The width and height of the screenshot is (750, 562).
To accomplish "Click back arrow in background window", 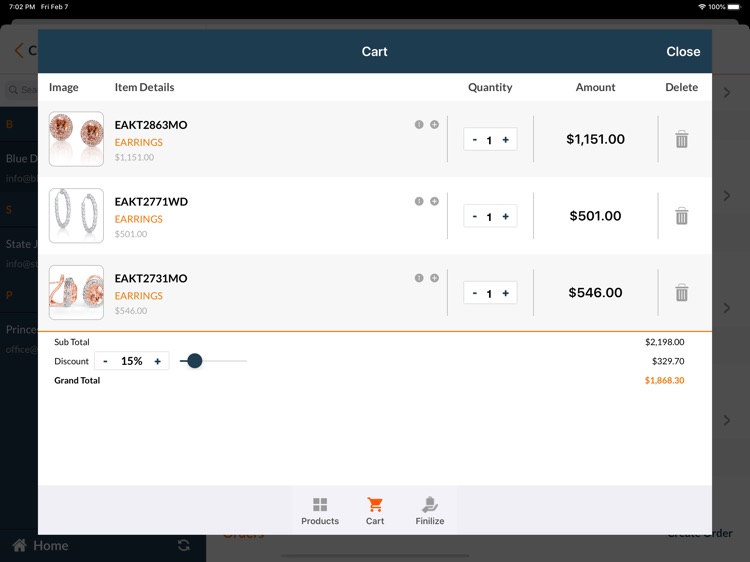I will [x=19, y=50].
